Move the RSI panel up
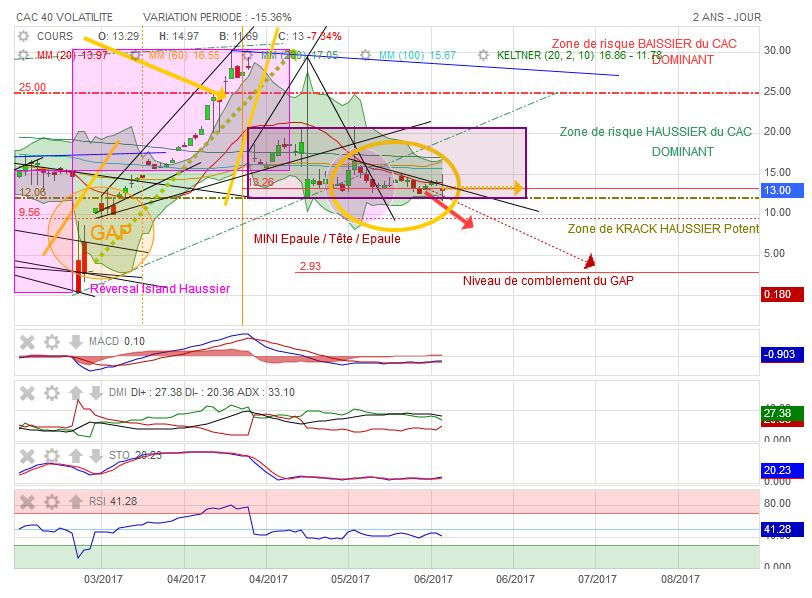Image resolution: width=812 pixels, height=598 pixels. 76,502
